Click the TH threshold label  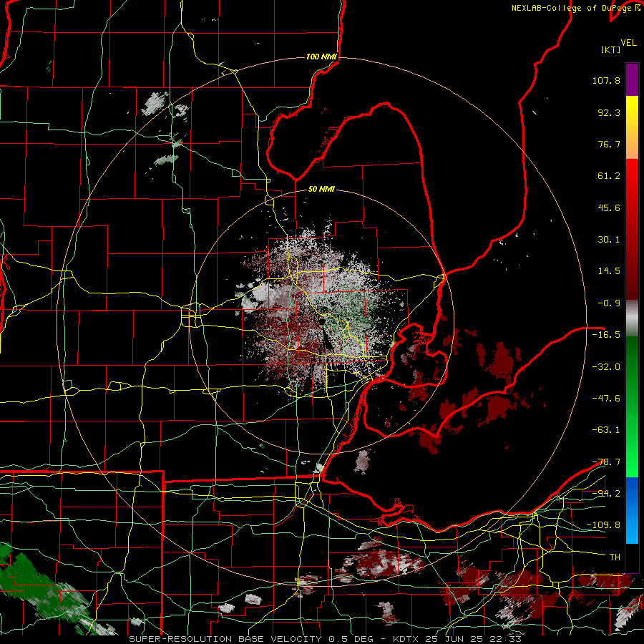pos(615,557)
